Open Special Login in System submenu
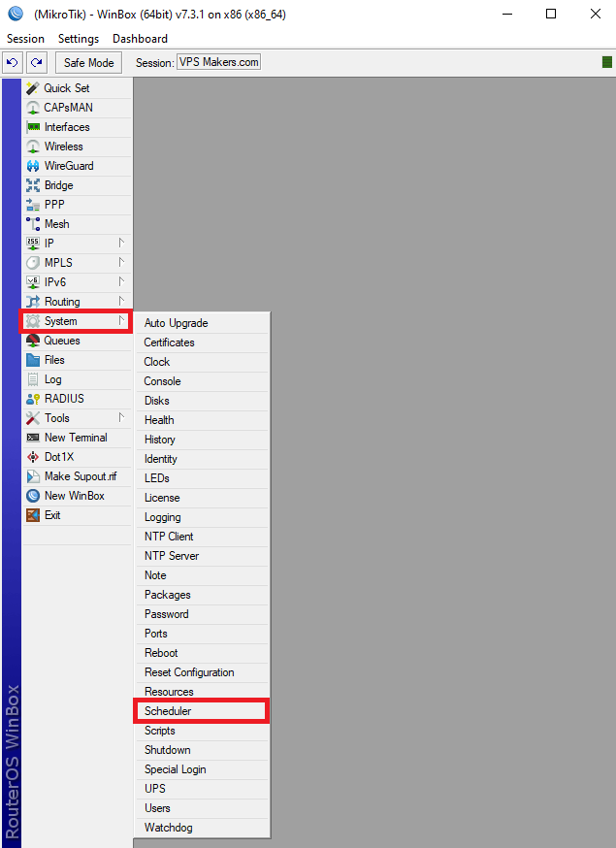This screenshot has width=616, height=848. click(201, 769)
